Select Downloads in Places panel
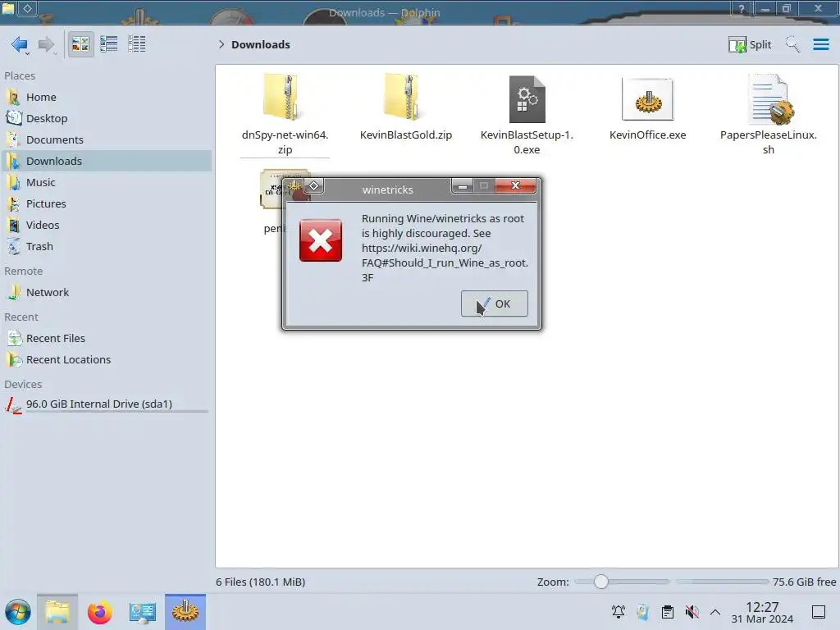 (x=107, y=162)
